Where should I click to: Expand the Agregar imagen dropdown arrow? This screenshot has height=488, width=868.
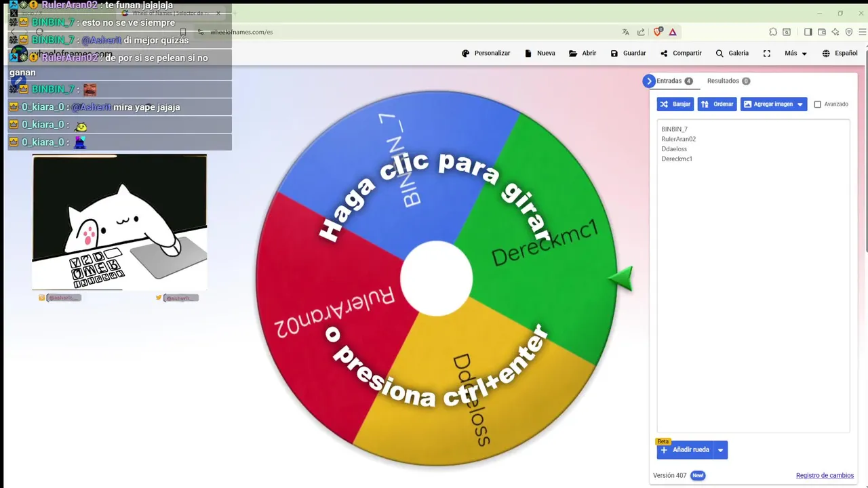pos(800,104)
